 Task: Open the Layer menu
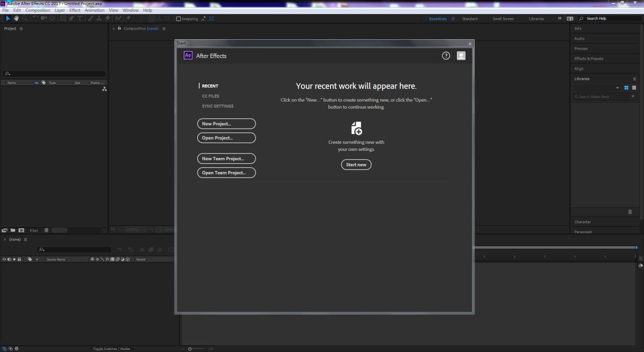[59, 10]
